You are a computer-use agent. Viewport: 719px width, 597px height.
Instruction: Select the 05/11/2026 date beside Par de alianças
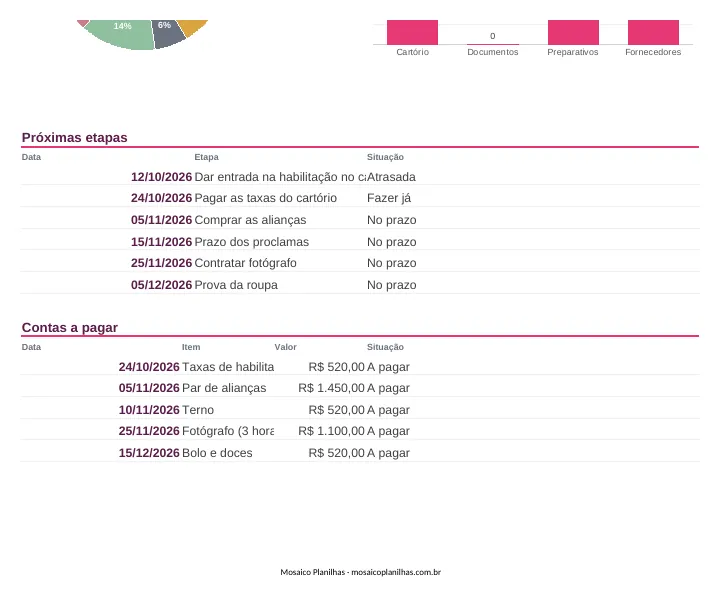[x=149, y=388]
